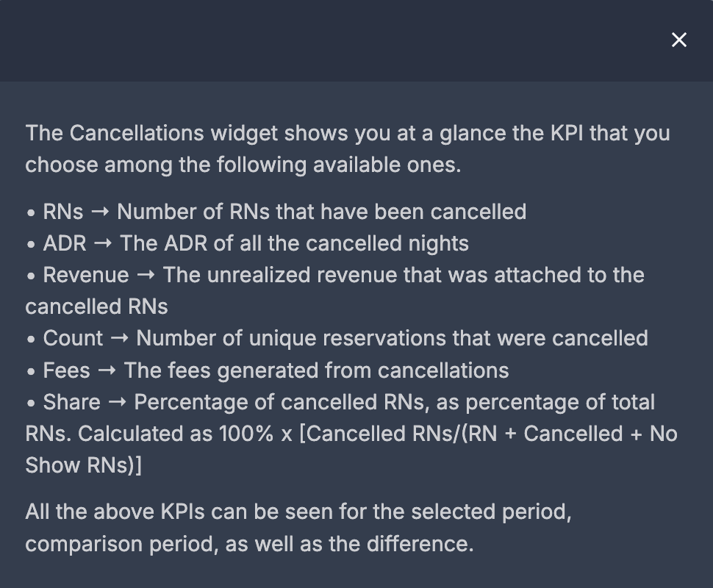The height and width of the screenshot is (588, 713).
Task: Click the text 'The fees generated from cancellations'
Action: coord(317,370)
